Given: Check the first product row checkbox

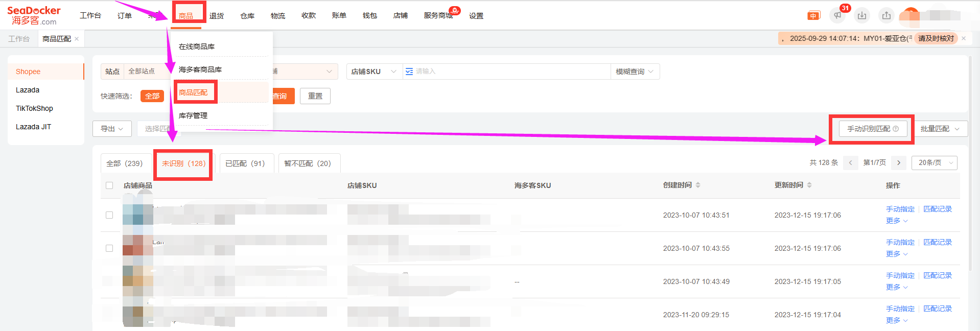Looking at the screenshot, I should click(x=109, y=215).
